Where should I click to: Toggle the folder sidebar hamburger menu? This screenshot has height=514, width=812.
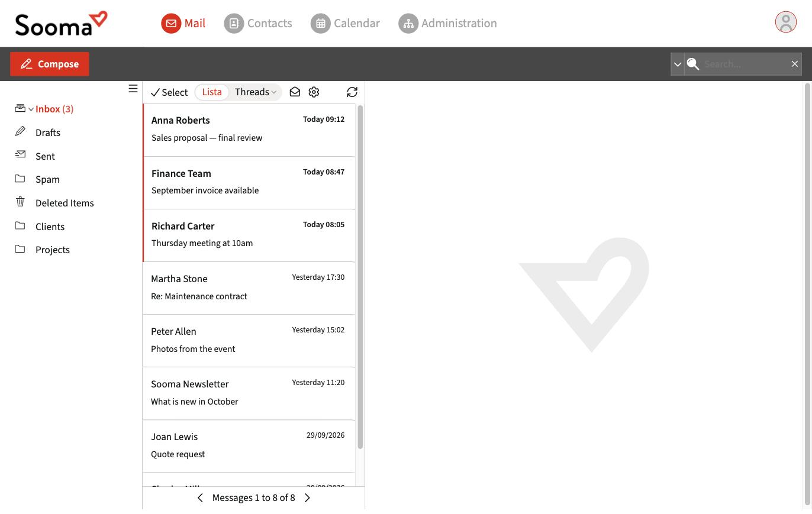coord(133,89)
